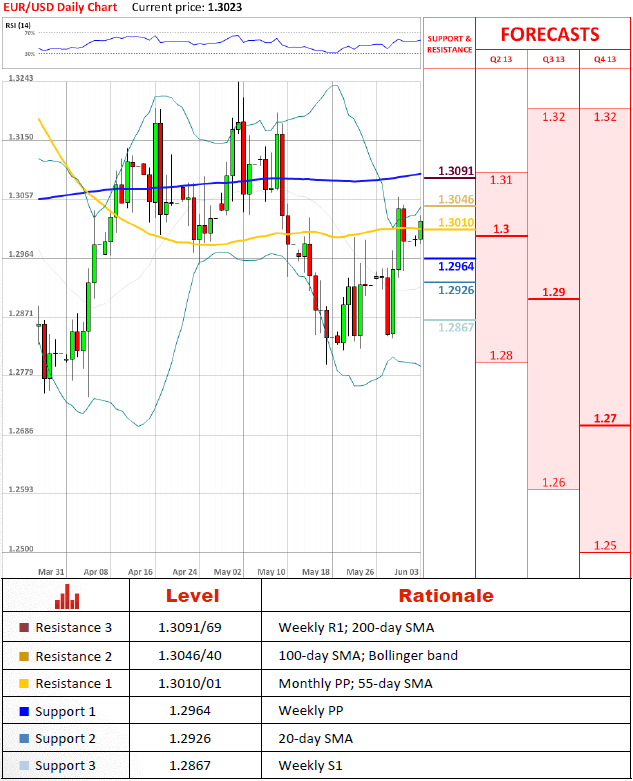Click the red bar chart icon

pyautogui.click(x=67, y=596)
